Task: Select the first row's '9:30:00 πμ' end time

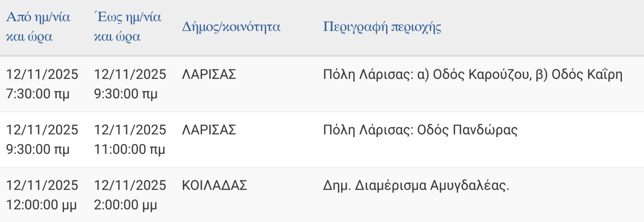Action: click(x=126, y=94)
